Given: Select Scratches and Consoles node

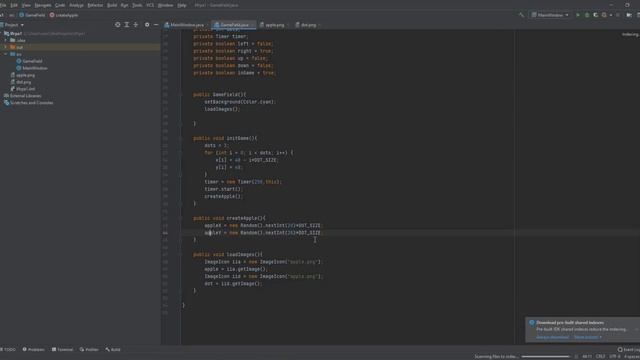Looking at the screenshot, I should pos(29,103).
